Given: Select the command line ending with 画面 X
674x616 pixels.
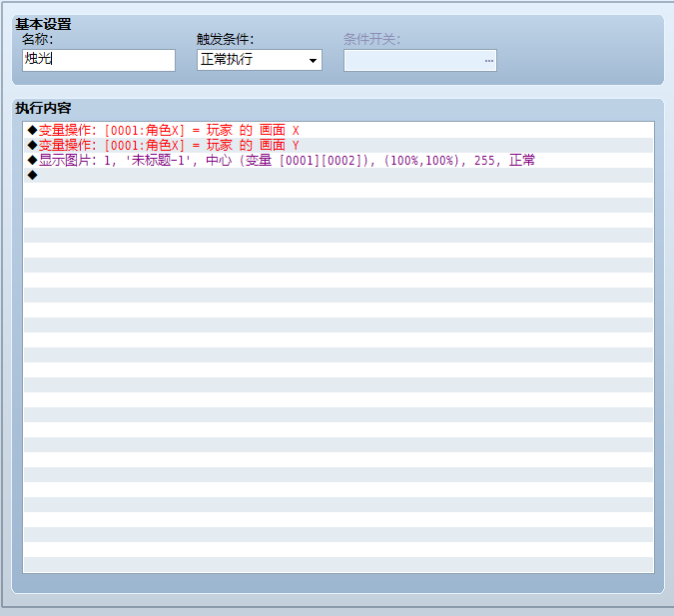Looking at the screenshot, I should (338, 130).
